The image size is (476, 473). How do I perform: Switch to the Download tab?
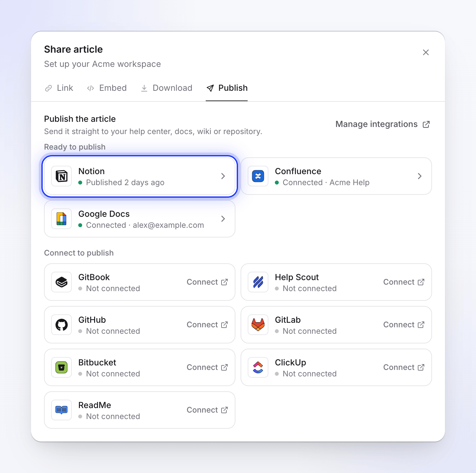click(166, 88)
